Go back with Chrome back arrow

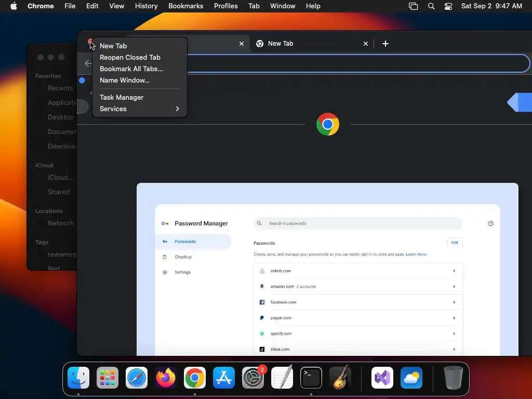[x=88, y=63]
